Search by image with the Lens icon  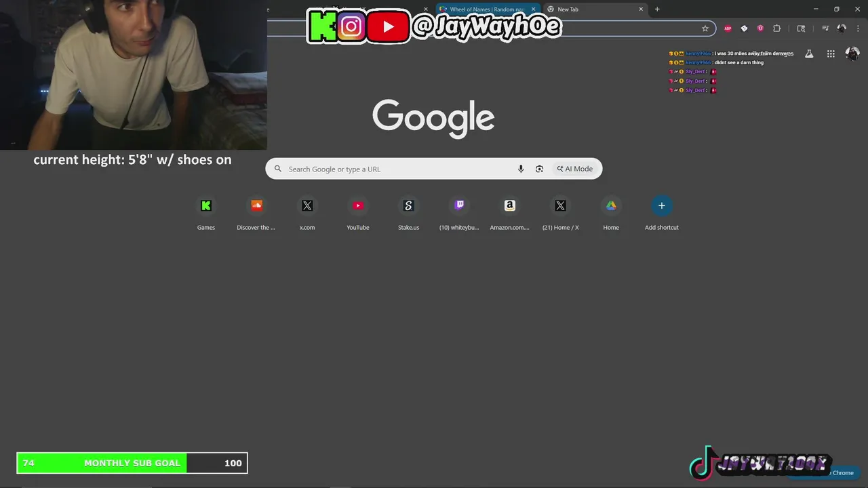click(539, 169)
